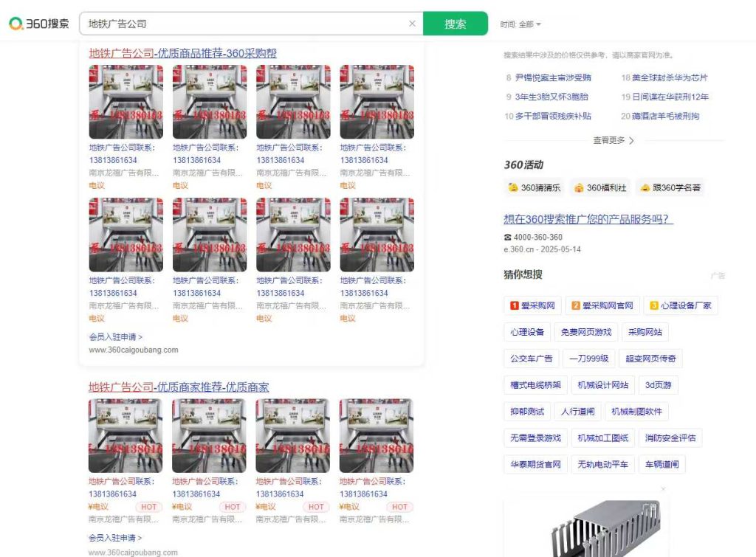
Task: Expand 查看更多 hot searches
Action: point(614,140)
